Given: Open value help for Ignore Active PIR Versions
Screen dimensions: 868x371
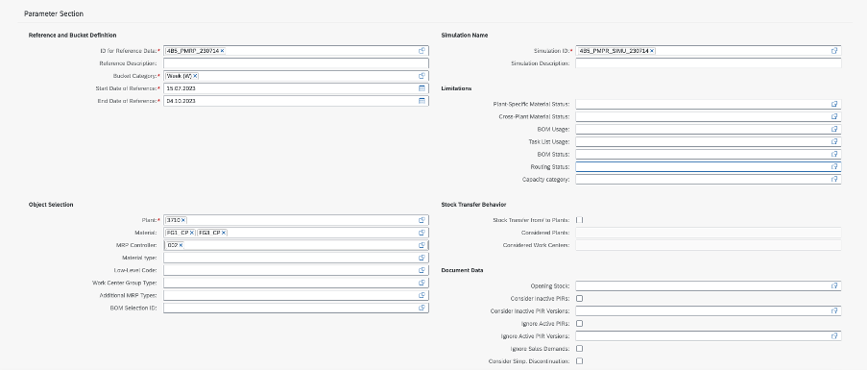Looking at the screenshot, I should (x=834, y=336).
